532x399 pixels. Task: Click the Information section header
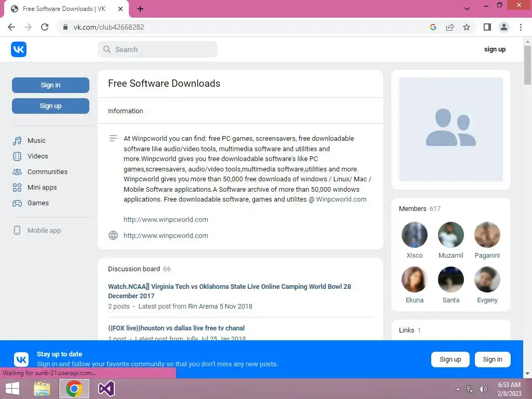pyautogui.click(x=126, y=111)
